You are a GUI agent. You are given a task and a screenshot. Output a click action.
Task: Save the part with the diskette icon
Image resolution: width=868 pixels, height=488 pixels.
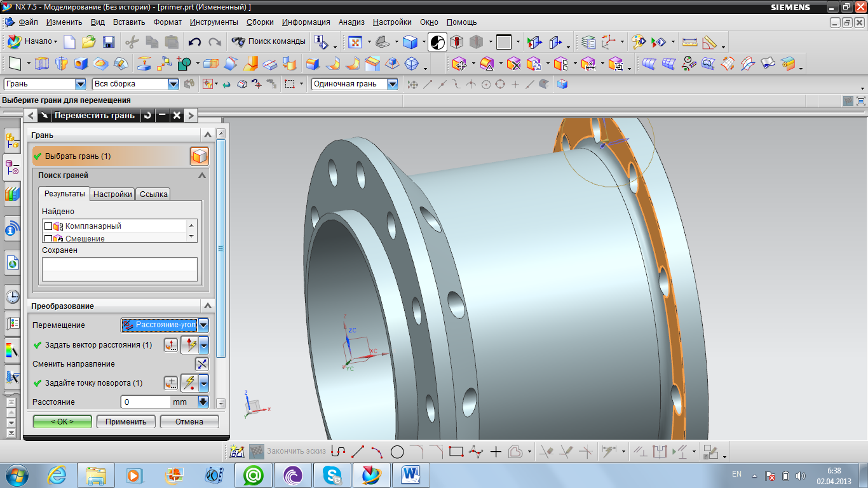[x=109, y=42]
